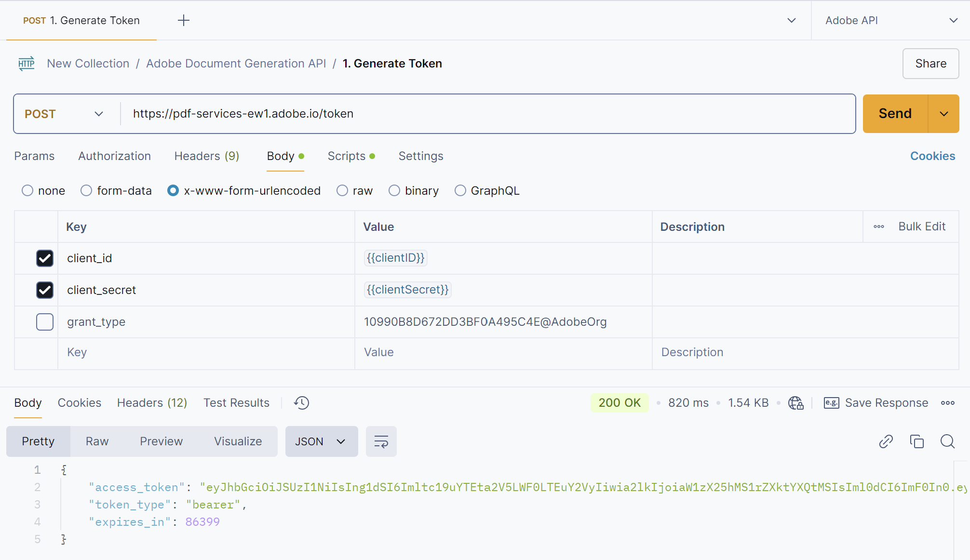The height and width of the screenshot is (560, 970).
Task: Expand the Send button options
Action: pyautogui.click(x=943, y=114)
